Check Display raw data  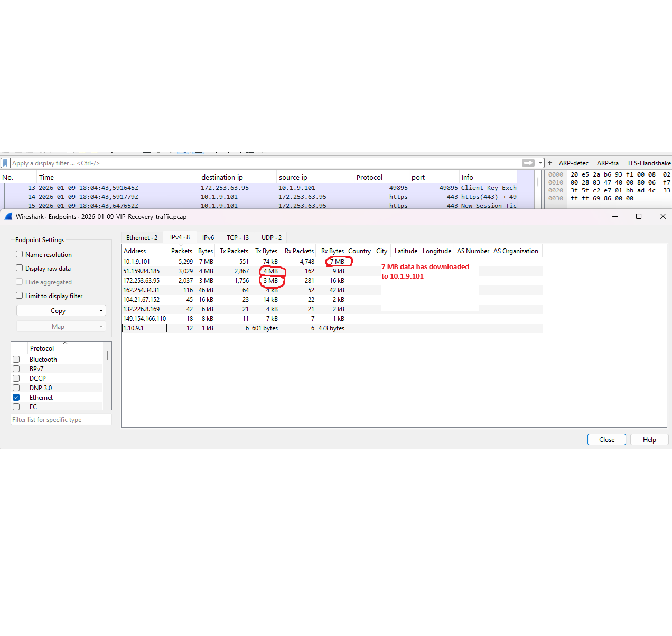pyautogui.click(x=20, y=268)
